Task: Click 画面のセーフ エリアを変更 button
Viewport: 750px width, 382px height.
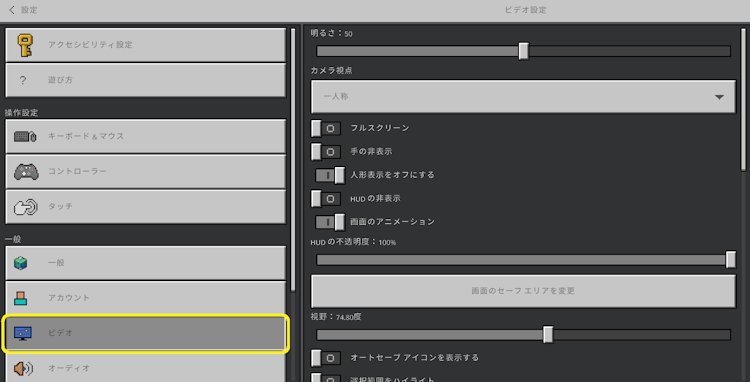Action: (523, 291)
